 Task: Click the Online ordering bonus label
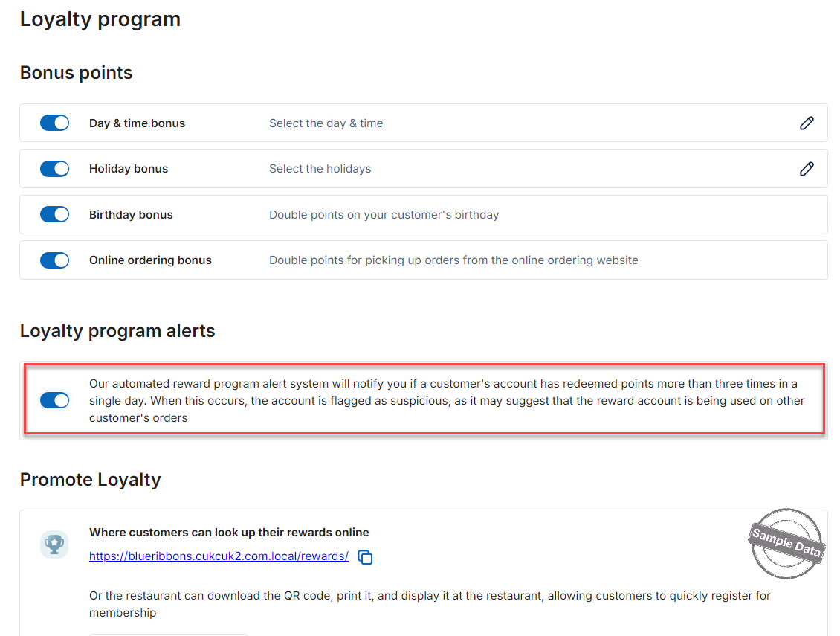click(x=151, y=260)
